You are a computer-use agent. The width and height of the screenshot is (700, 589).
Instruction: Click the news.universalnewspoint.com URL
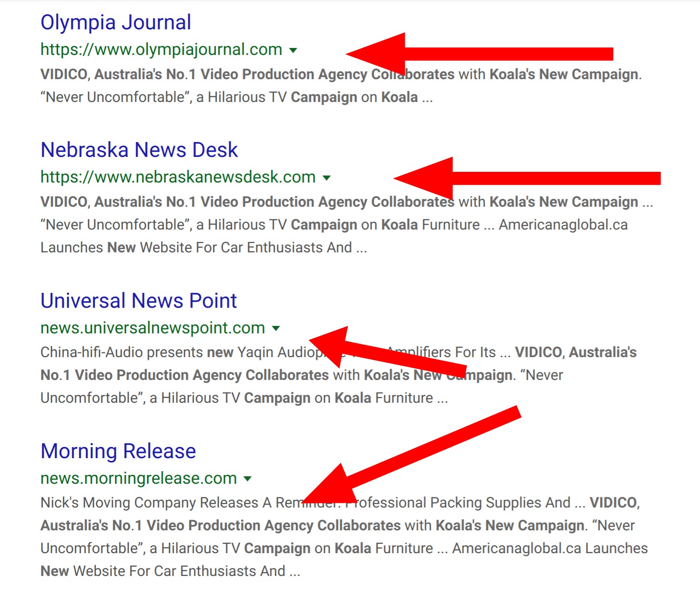[153, 328]
